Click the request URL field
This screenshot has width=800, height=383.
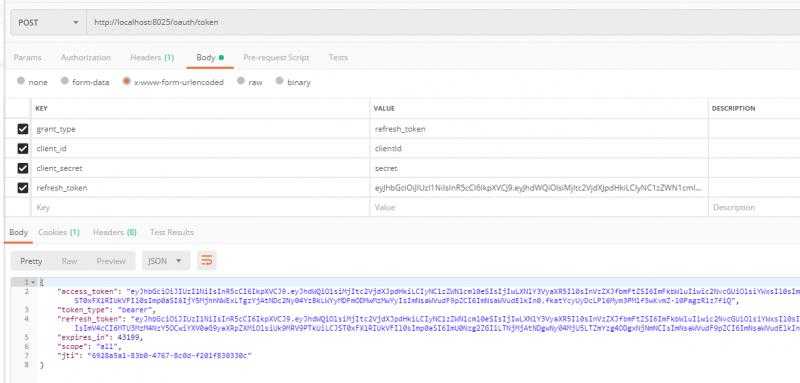click(443, 22)
